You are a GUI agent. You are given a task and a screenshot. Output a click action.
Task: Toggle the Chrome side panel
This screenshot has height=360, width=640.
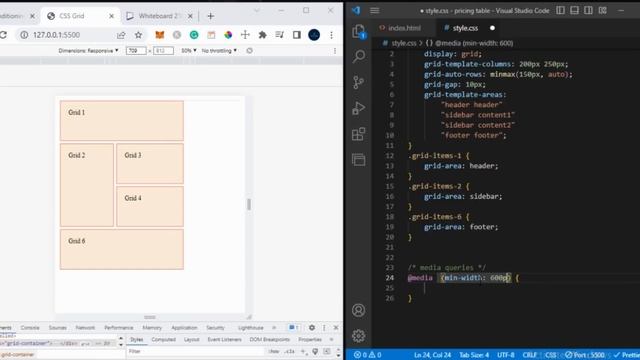297,35
